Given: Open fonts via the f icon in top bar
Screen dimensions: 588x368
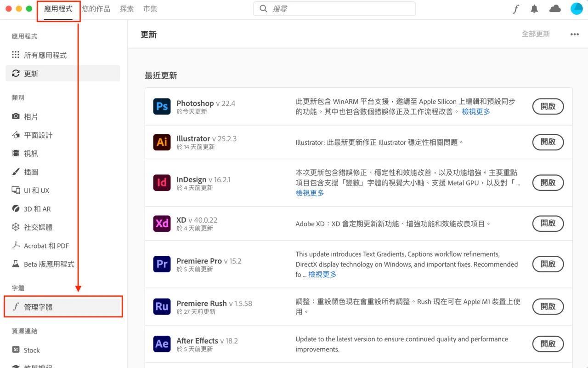Looking at the screenshot, I should pos(515,9).
